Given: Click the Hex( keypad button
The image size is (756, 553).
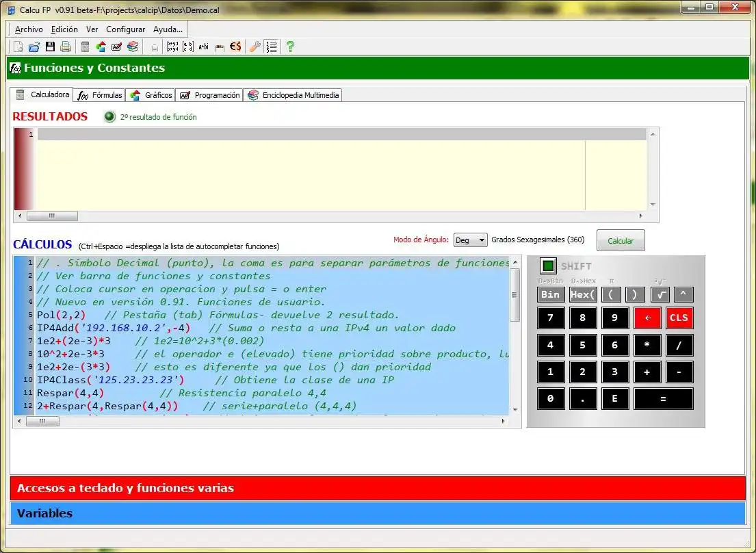Looking at the screenshot, I should pos(583,294).
